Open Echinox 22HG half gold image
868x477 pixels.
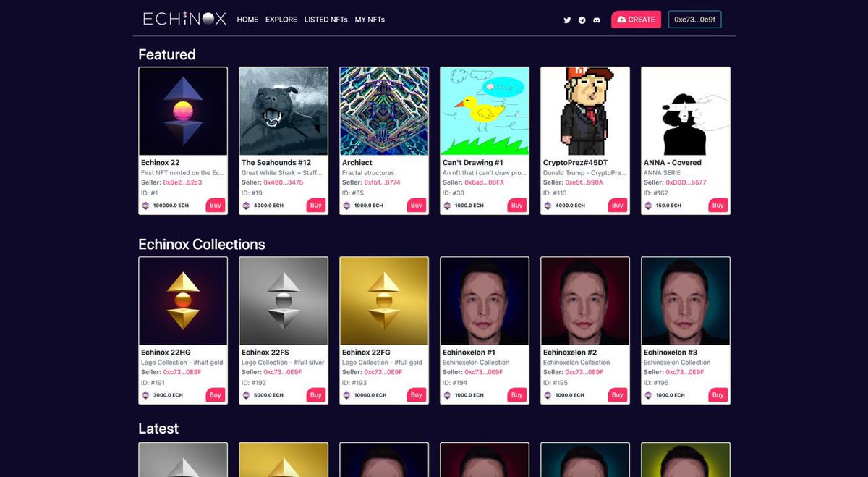pyautogui.click(x=183, y=301)
